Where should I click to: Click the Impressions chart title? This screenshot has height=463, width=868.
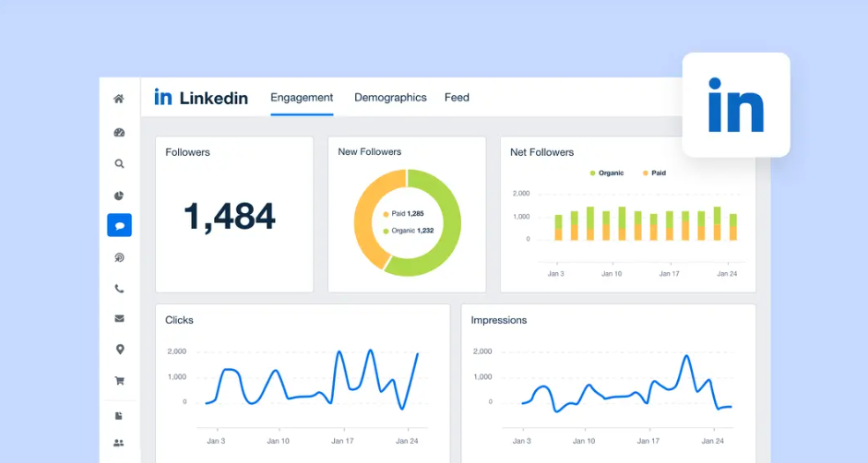click(x=499, y=320)
